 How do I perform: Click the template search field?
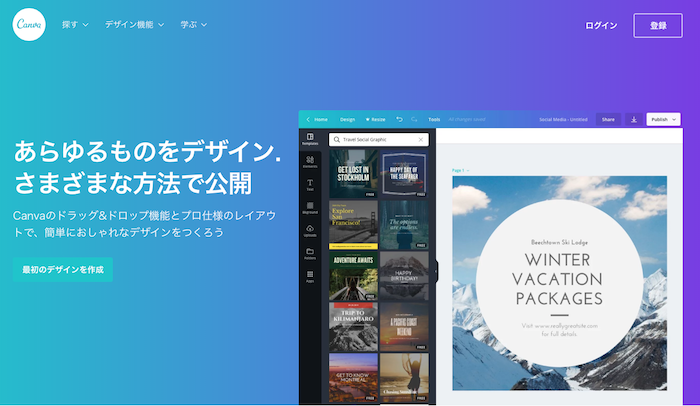[379, 139]
